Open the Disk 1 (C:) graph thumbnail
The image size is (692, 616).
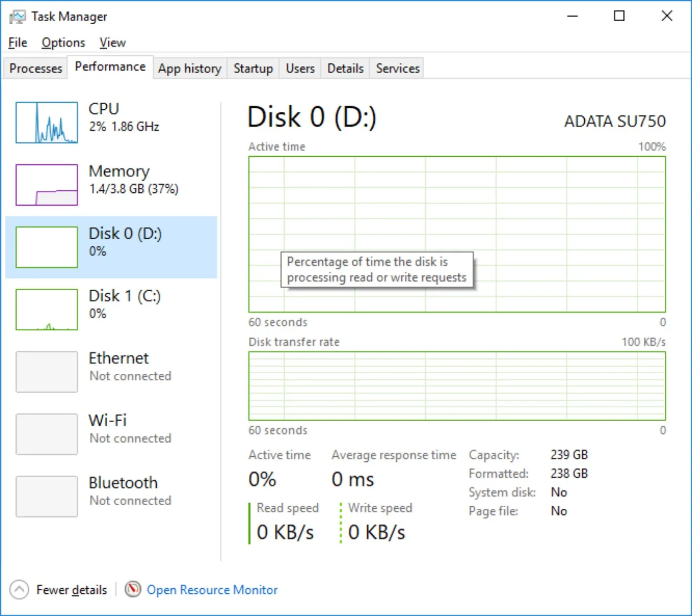pyautogui.click(x=46, y=309)
